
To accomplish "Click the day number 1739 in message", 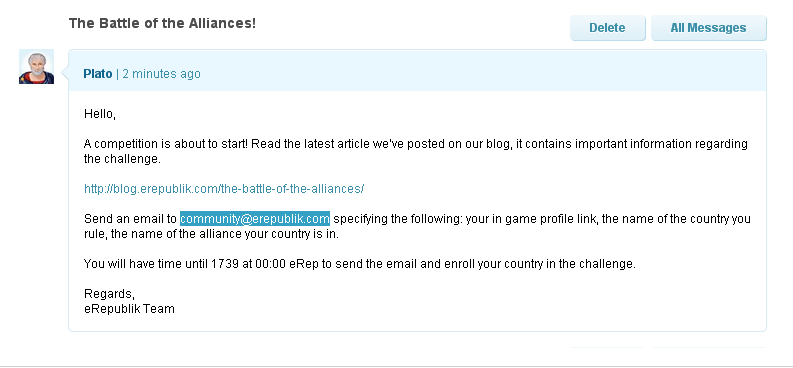I will [x=225, y=264].
